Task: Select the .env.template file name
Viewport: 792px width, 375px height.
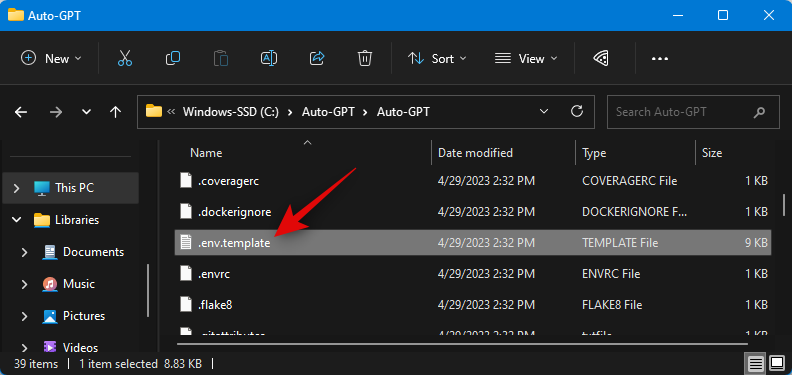Action: (234, 243)
